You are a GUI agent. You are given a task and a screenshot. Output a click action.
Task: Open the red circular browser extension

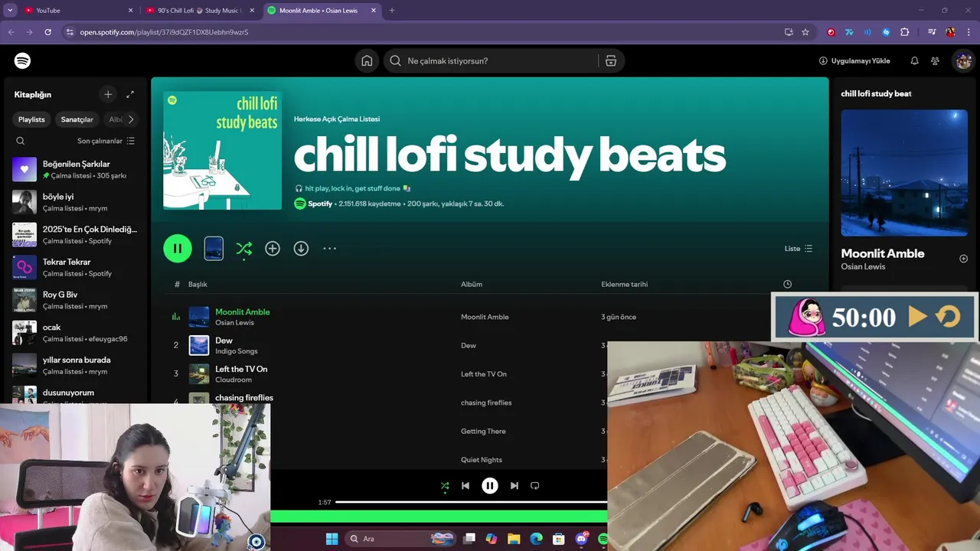pyautogui.click(x=831, y=32)
